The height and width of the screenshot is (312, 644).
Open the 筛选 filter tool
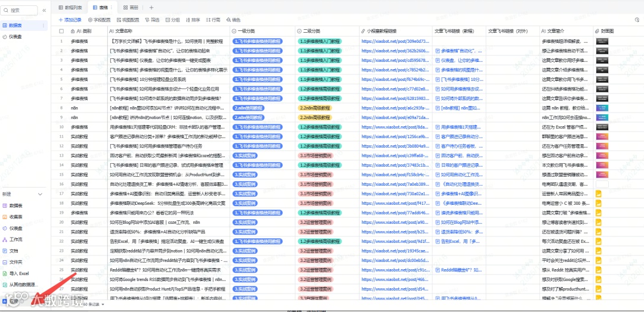point(153,20)
